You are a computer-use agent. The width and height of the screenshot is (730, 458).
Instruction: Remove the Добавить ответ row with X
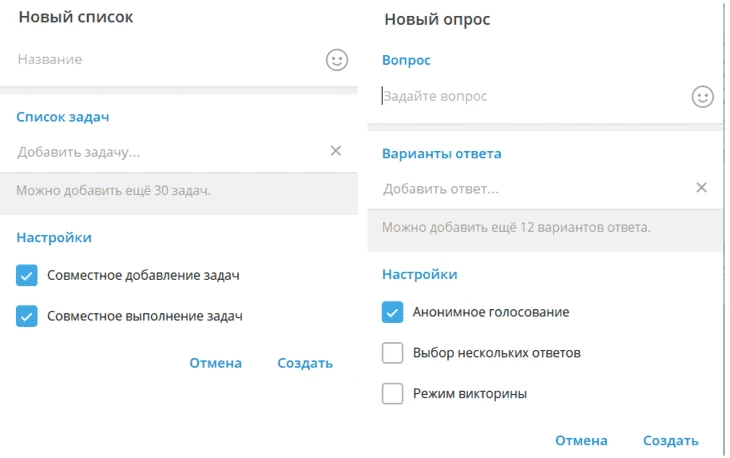[x=701, y=188]
